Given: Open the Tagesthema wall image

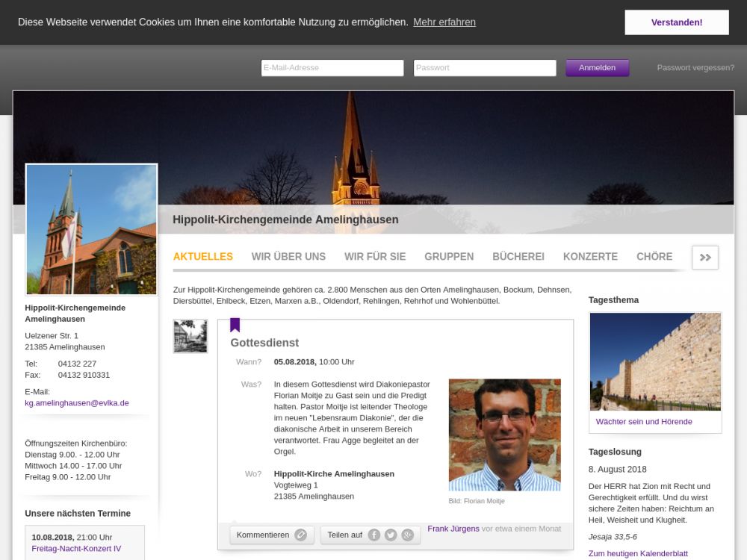Looking at the screenshot, I should [x=655, y=361].
